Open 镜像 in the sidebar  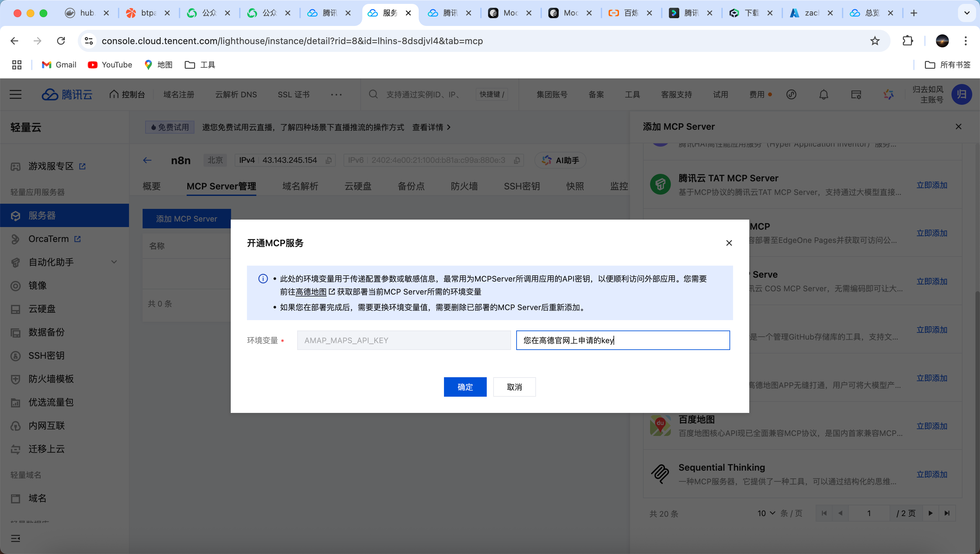[37, 285]
